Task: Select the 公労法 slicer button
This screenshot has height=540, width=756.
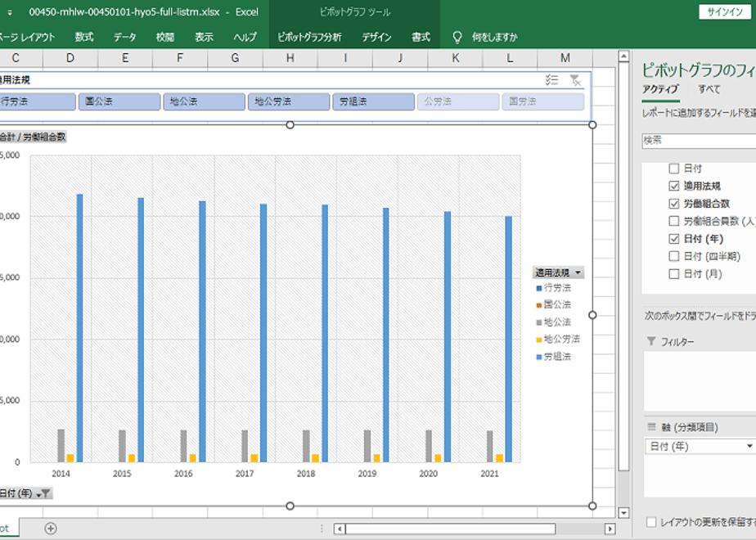Action: 458,101
